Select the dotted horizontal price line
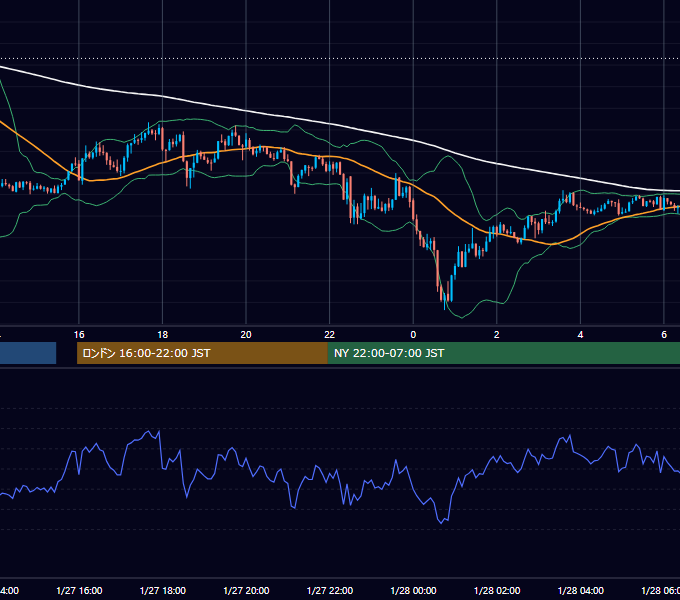The width and height of the screenshot is (680, 600). [340, 58]
